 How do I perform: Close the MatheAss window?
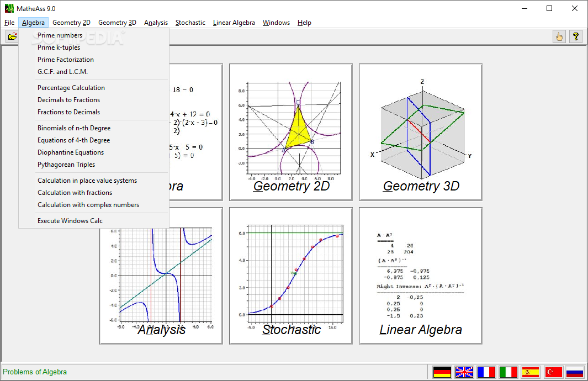click(x=575, y=8)
